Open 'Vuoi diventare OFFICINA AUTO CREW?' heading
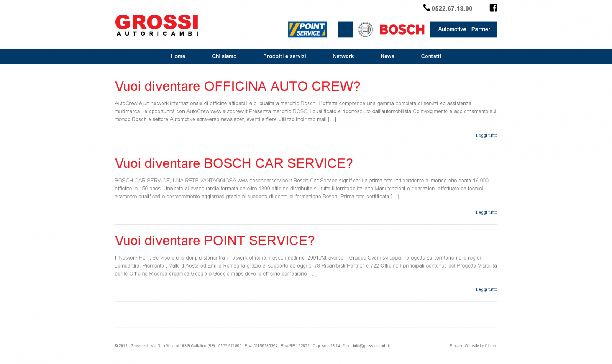The image size is (612, 364). 237,86
